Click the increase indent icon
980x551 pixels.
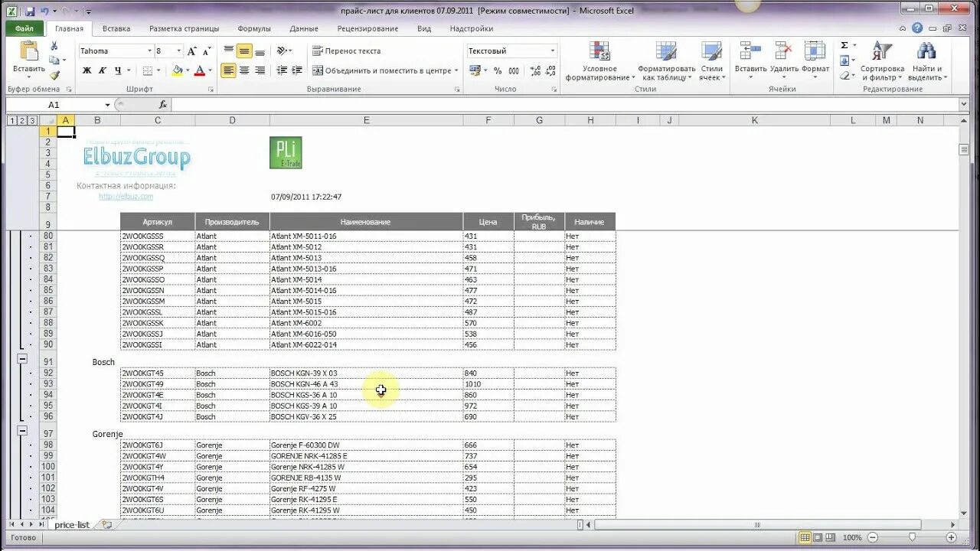coord(297,70)
